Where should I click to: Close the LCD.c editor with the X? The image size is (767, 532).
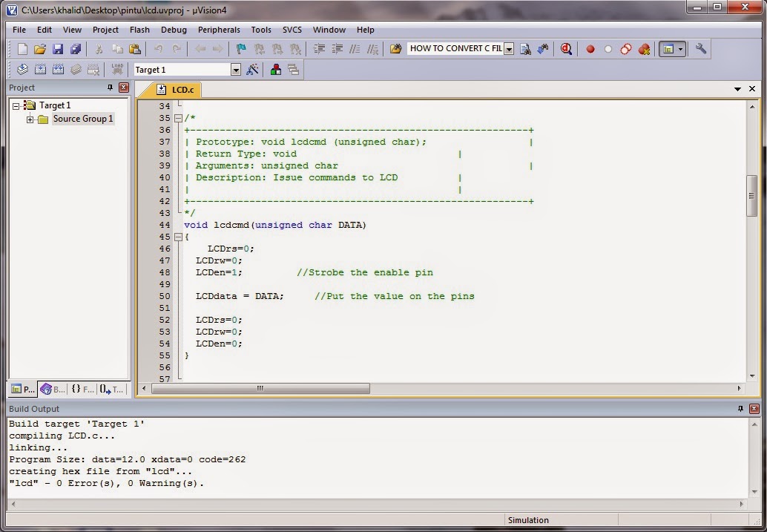[752, 89]
